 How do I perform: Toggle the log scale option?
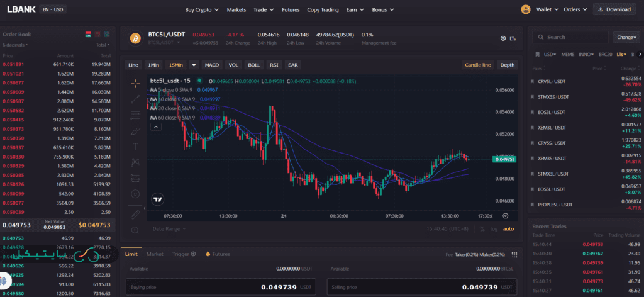[x=494, y=229]
